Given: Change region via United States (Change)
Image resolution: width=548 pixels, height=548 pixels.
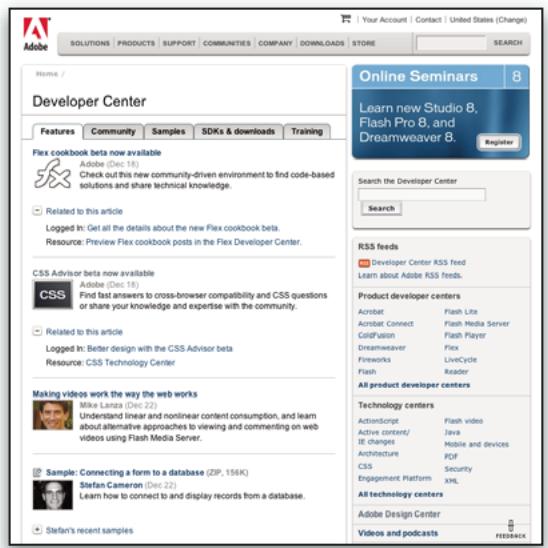Looking at the screenshot, I should coord(488,20).
